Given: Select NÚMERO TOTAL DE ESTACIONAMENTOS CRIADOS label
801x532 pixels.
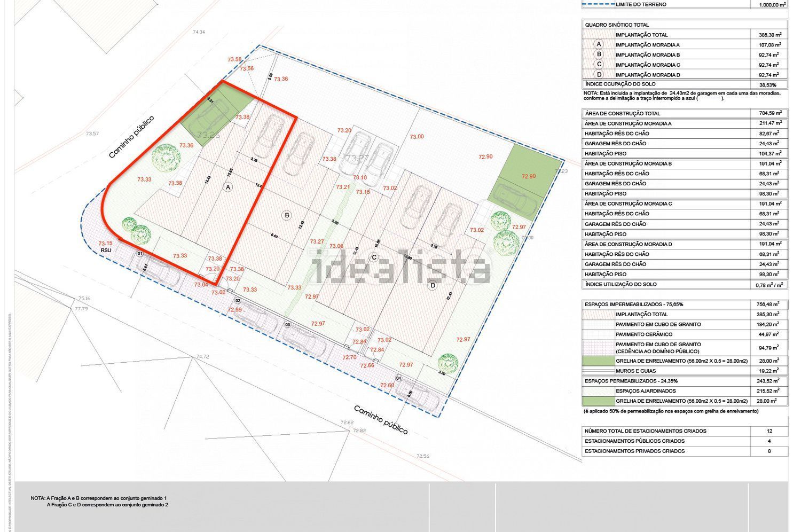Looking at the screenshot, I should pos(646,431).
